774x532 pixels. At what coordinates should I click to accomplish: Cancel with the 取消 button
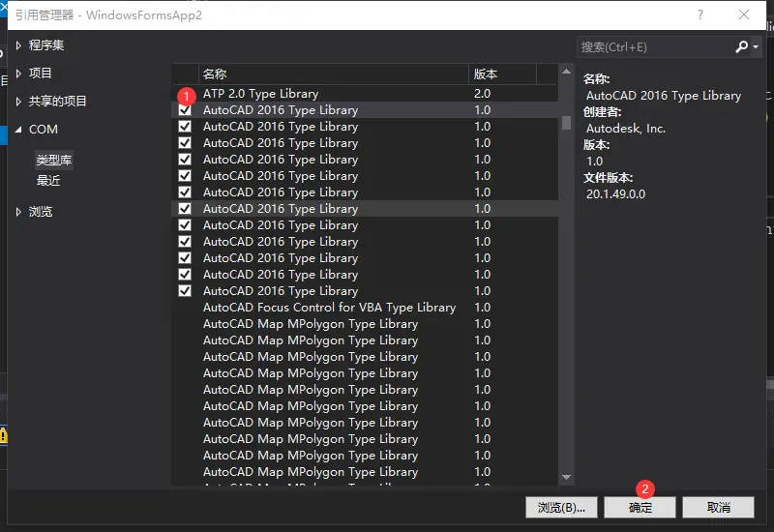pos(718,507)
